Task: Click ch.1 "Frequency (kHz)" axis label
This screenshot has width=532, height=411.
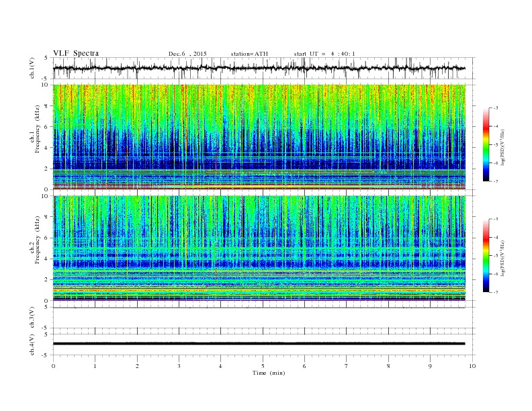Action: [x=37, y=129]
